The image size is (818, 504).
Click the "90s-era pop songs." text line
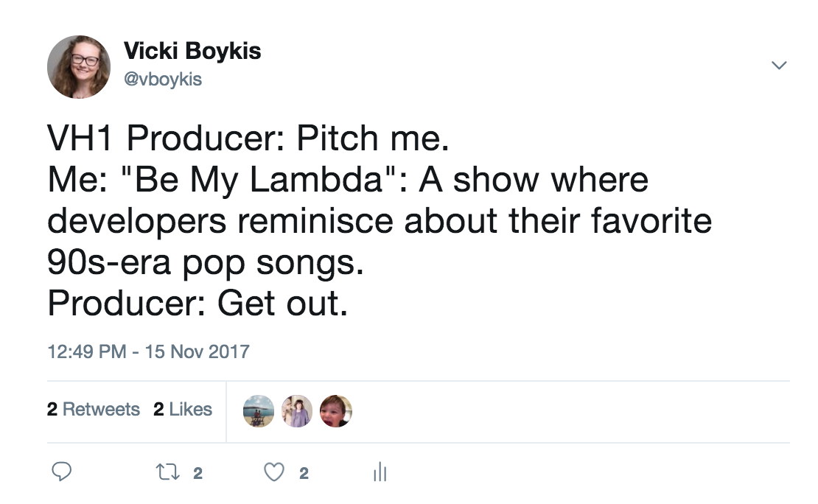206,262
